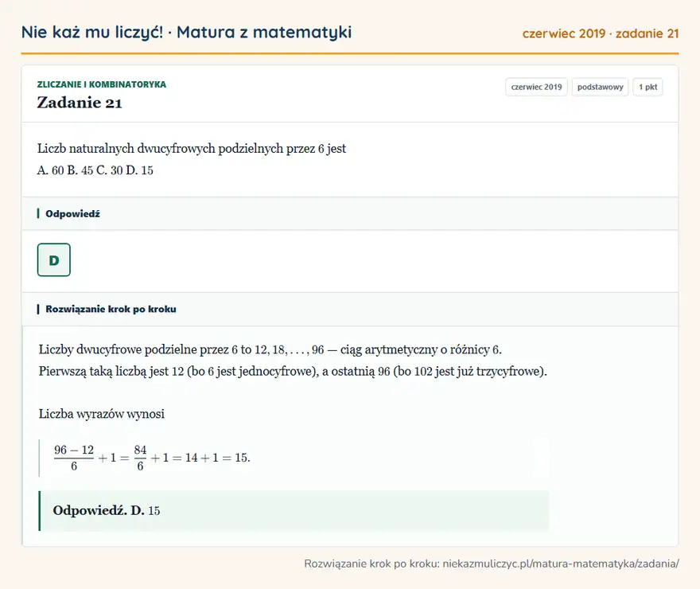
Task: Click the '1 pkt' points badge
Action: tap(647, 87)
